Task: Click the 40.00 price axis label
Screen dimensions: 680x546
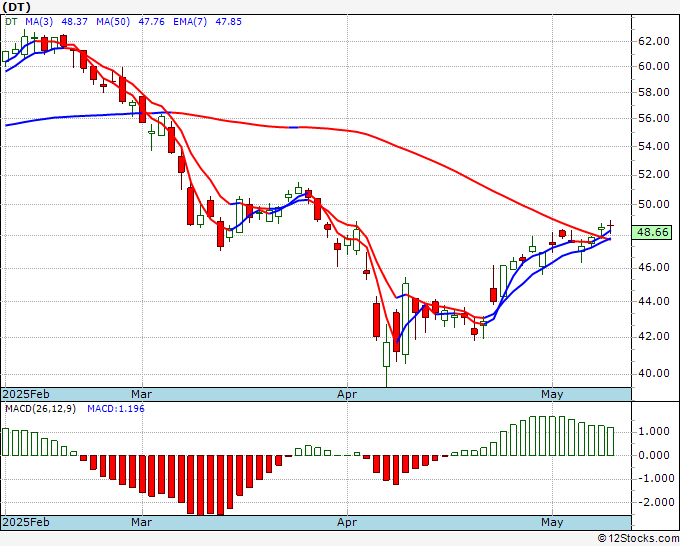Action: 654,374
